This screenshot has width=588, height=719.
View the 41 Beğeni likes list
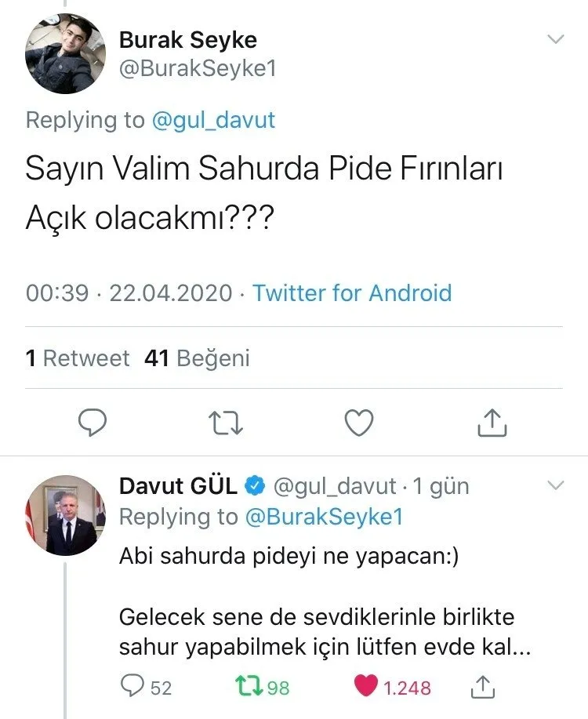pos(197,358)
